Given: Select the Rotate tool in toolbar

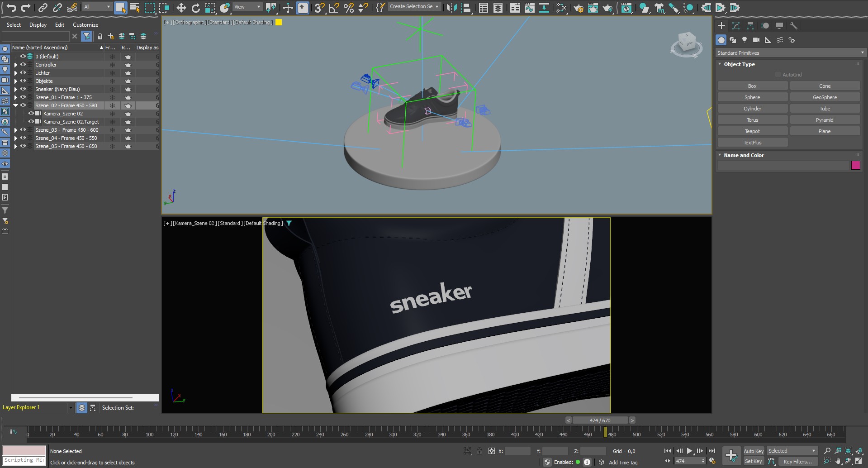Looking at the screenshot, I should 195,7.
